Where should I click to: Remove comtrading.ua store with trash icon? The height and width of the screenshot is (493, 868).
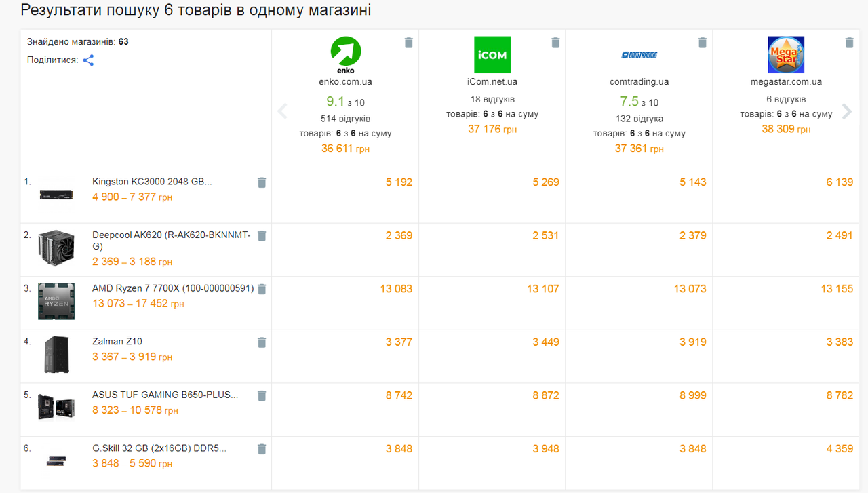[x=703, y=43]
